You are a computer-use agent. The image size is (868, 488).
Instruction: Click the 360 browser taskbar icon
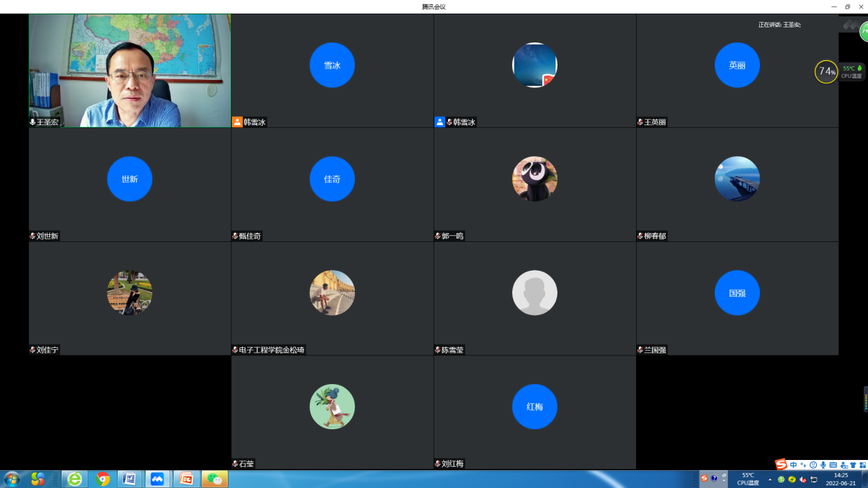click(74, 479)
